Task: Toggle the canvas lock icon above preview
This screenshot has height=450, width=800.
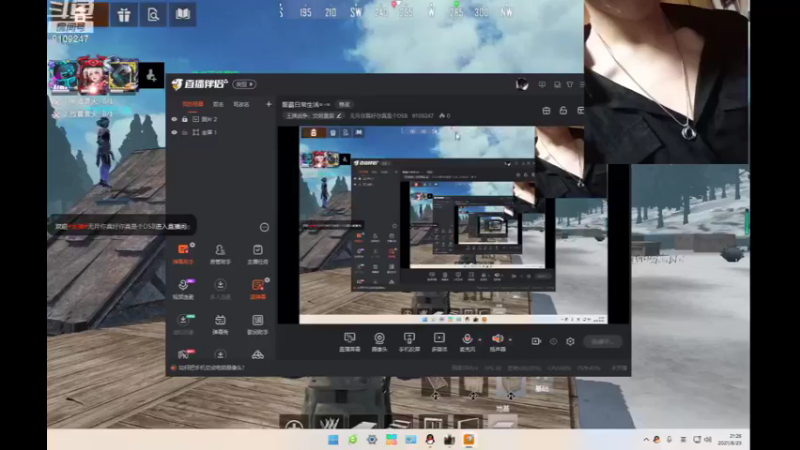Action: (563, 111)
